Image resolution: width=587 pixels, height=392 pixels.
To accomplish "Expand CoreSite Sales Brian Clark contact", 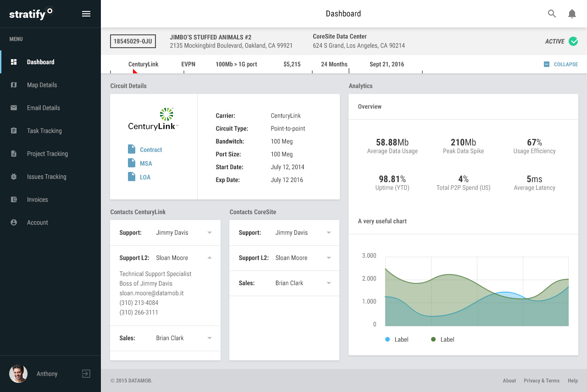I will 329,283.
